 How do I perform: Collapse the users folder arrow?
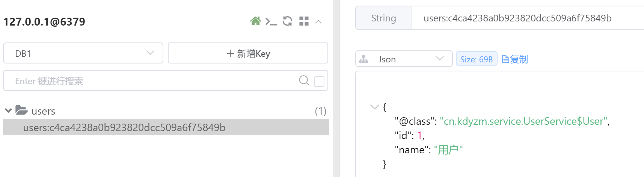(8, 111)
